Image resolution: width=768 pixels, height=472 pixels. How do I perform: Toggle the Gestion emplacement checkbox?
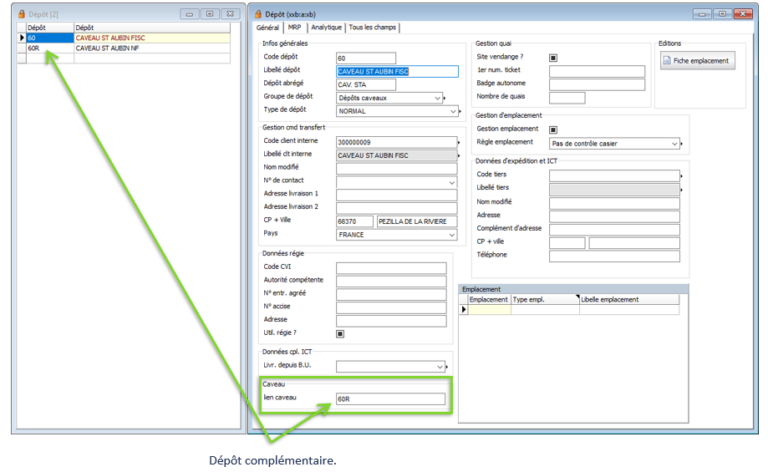[x=553, y=129]
